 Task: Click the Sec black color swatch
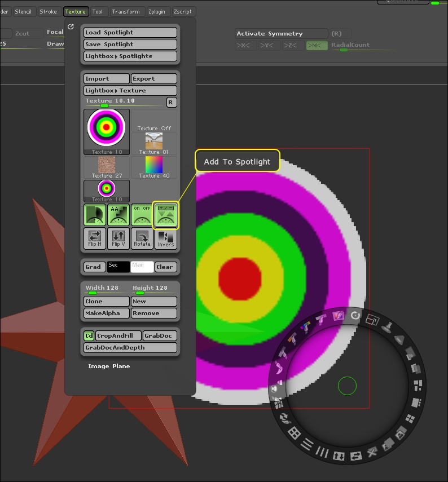point(118,267)
